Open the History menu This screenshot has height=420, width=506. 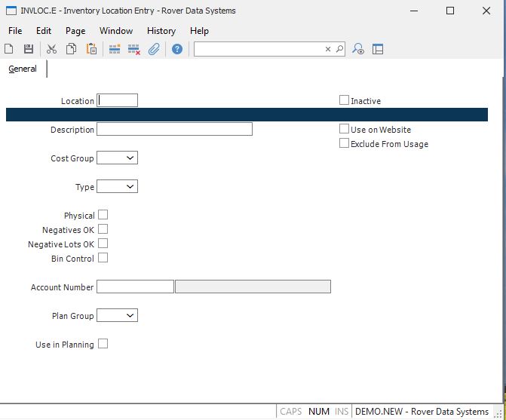[161, 31]
